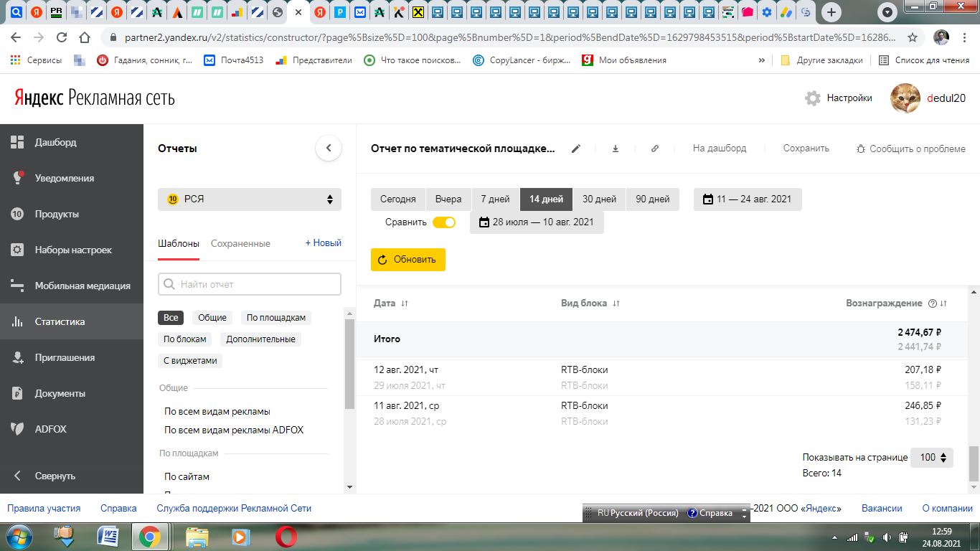This screenshot has width=980, height=551.
Task: Open Вакансии footer link
Action: 882,508
